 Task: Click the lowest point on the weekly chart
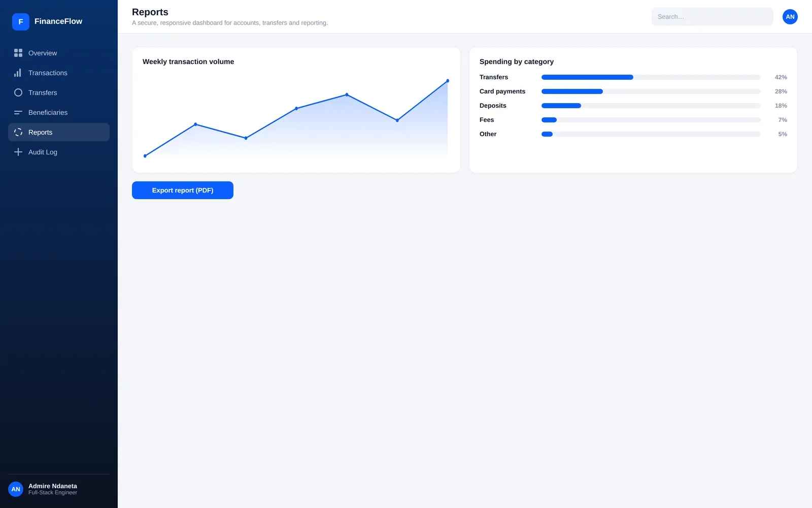tap(145, 156)
